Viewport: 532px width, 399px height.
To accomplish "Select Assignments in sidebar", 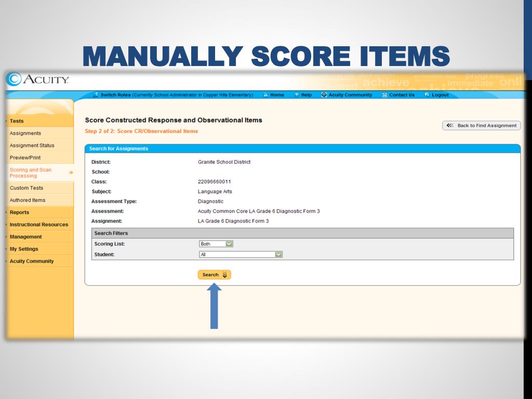I will (x=39, y=134).
